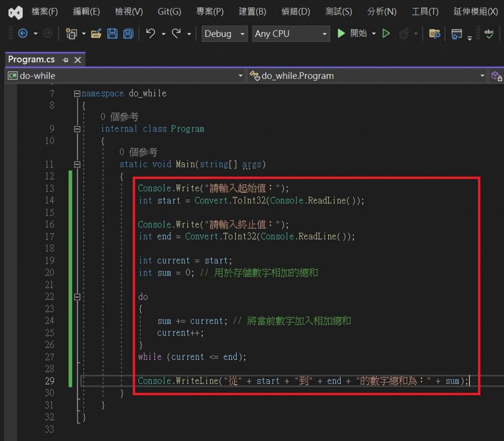504x441 pixels.
Task: Click the 'while (current <= end);' line
Action: click(192, 357)
